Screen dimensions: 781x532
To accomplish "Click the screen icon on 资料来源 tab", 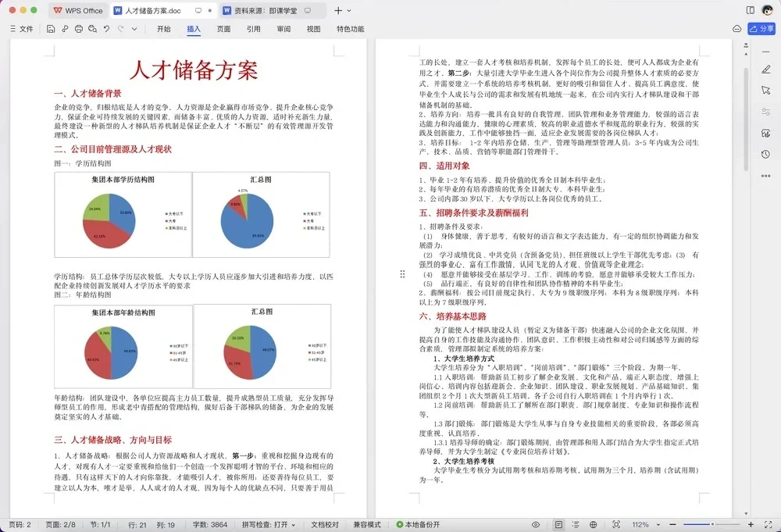I will pos(307,10).
